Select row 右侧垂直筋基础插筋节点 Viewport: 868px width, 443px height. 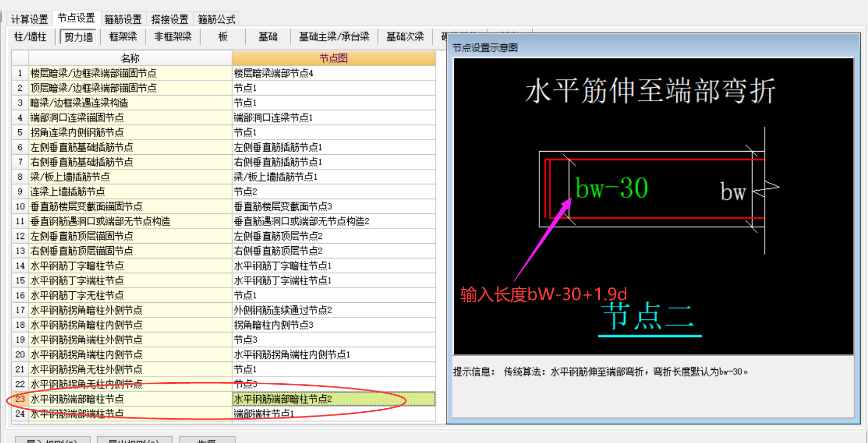(x=130, y=162)
